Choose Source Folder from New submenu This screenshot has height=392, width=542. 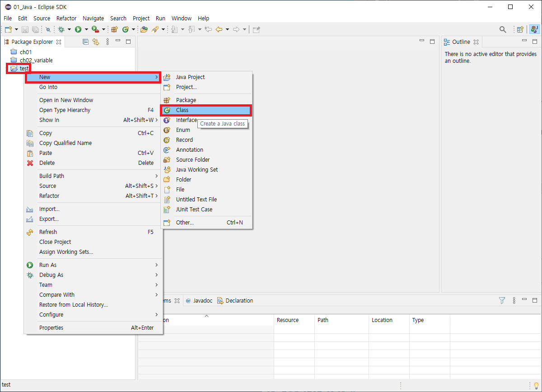click(206, 160)
